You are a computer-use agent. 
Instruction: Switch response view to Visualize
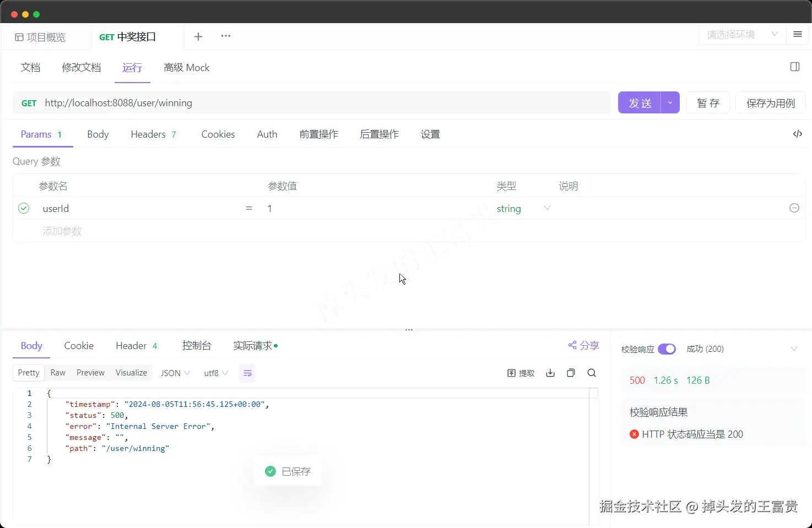click(x=131, y=373)
